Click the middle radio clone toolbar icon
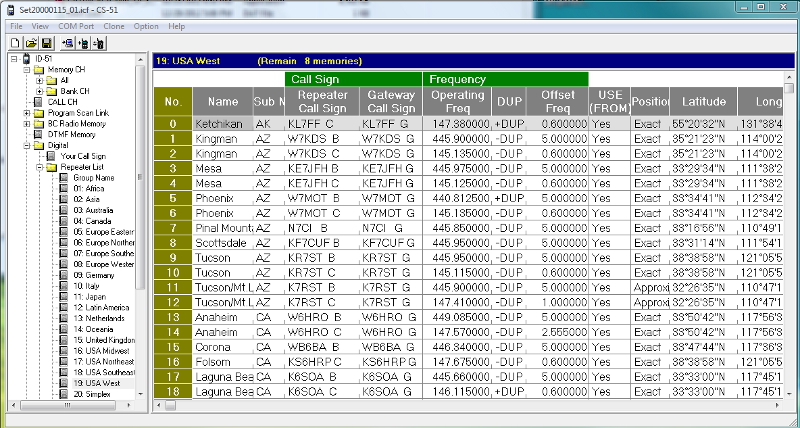The image size is (800, 428). pos(83,43)
